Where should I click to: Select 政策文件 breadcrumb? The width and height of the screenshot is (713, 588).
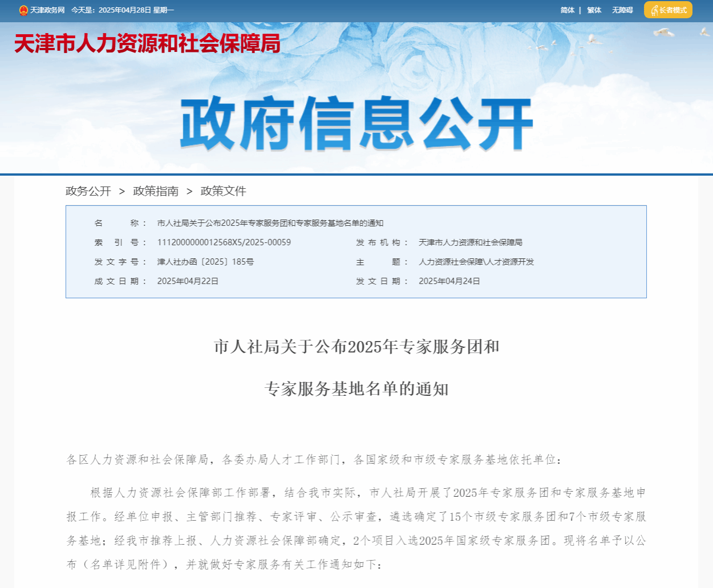223,191
